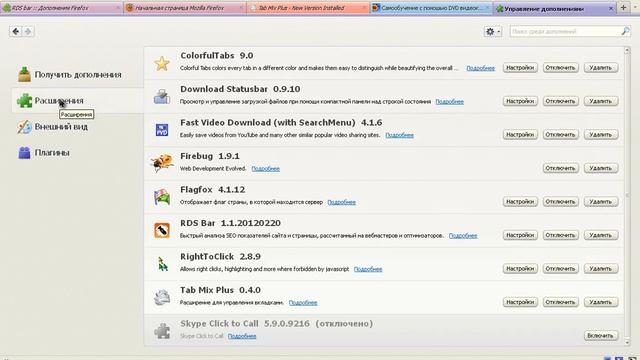This screenshot has width=640, height=360.
Task: Click the Skype Click to Call puzzle icon
Action: [162, 331]
